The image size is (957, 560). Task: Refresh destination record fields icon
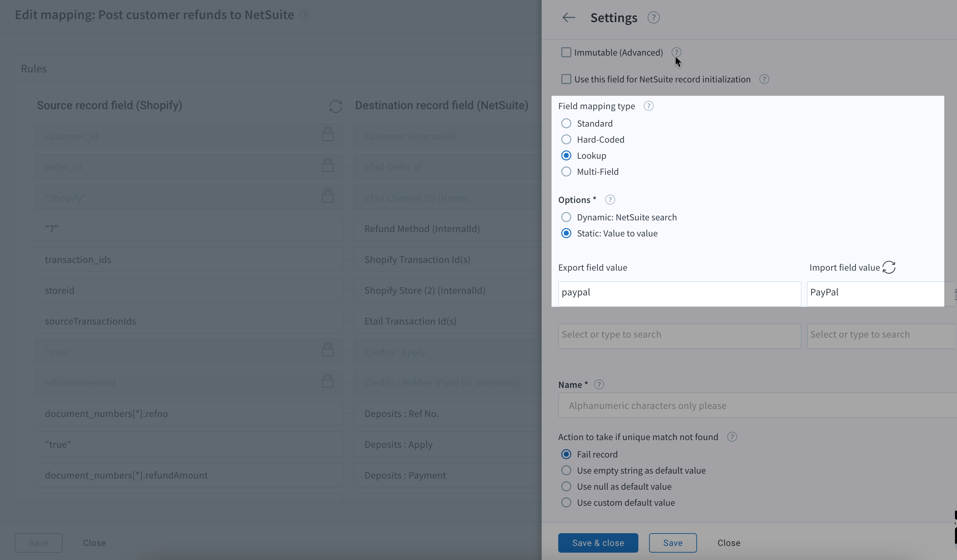[x=335, y=106]
